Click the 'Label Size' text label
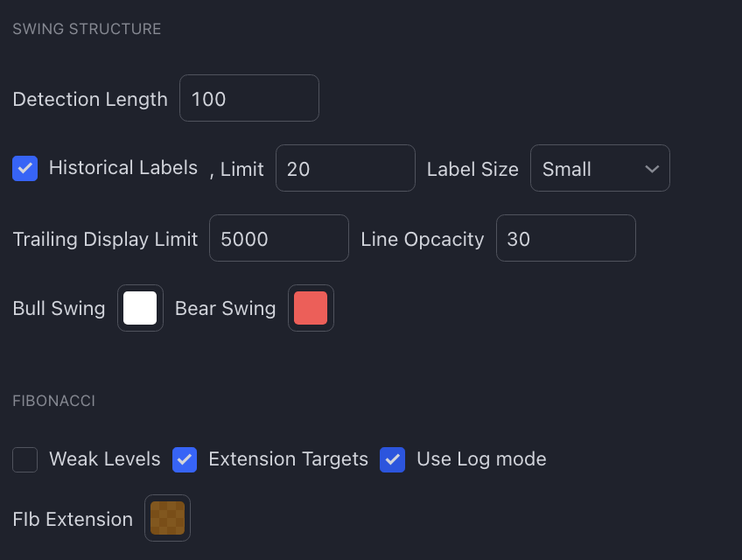The height and width of the screenshot is (560, 742). point(472,169)
